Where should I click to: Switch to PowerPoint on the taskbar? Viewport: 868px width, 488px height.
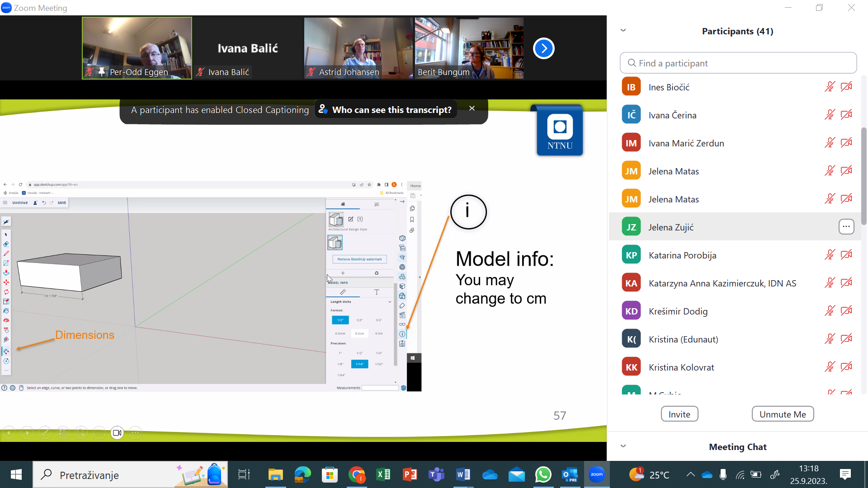[410, 474]
